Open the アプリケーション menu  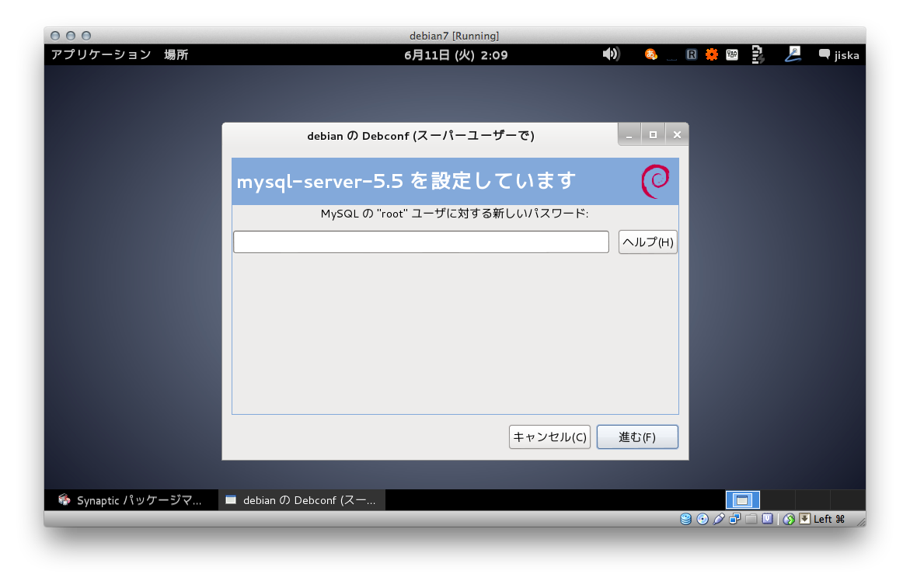(x=101, y=54)
